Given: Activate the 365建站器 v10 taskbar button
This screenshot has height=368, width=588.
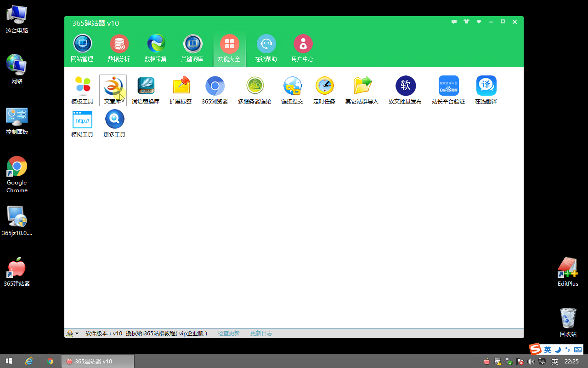Looking at the screenshot, I should click(x=98, y=361).
